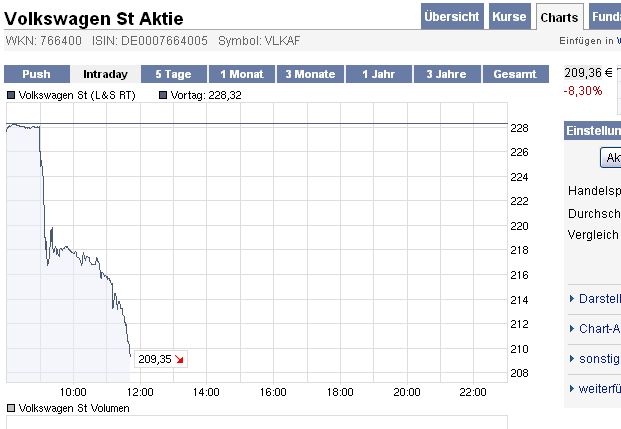The height and width of the screenshot is (429, 621).
Task: Click the 208 price axis label
Action: point(519,373)
